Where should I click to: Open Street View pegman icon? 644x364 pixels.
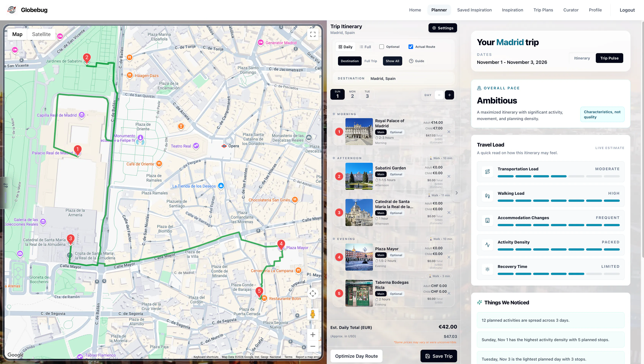point(312,314)
